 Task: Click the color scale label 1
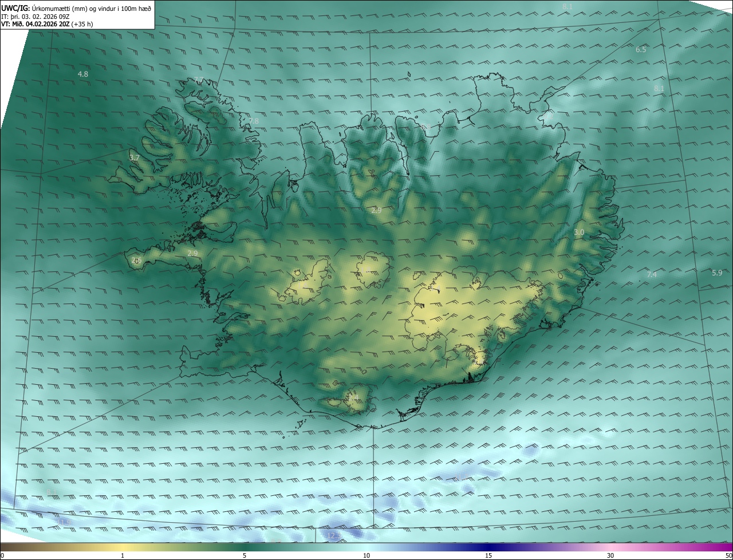click(x=123, y=556)
